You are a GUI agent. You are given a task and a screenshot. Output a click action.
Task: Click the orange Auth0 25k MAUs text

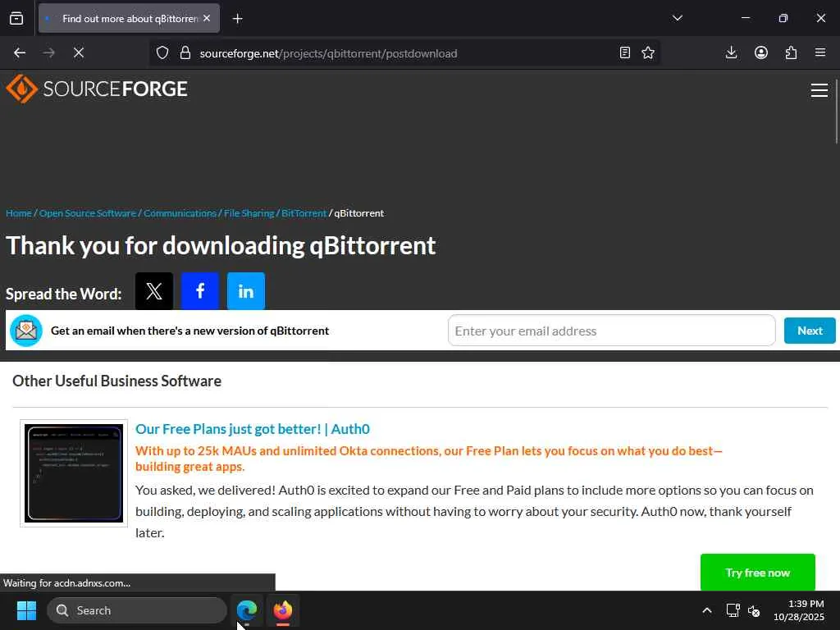[428, 459]
